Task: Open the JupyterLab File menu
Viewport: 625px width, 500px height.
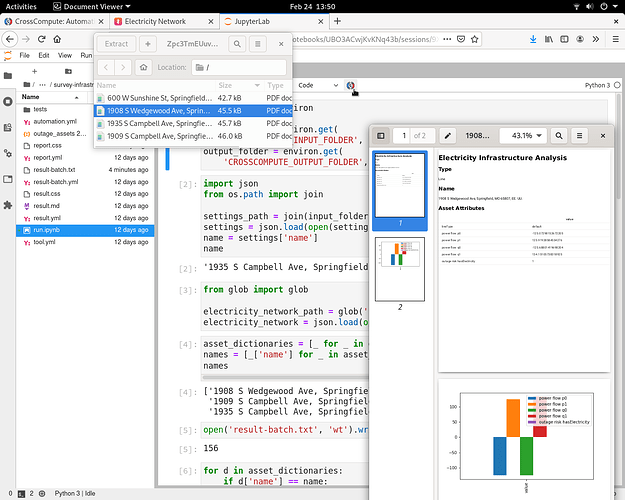Action: tap(24, 55)
